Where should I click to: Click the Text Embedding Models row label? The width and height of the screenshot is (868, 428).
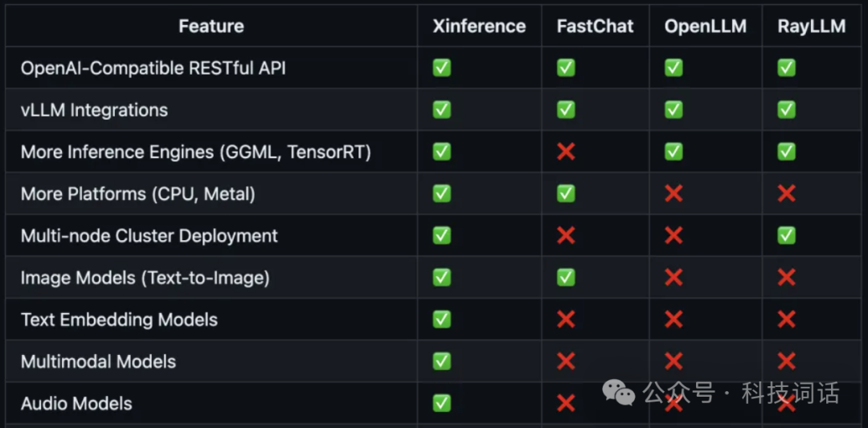click(x=119, y=320)
